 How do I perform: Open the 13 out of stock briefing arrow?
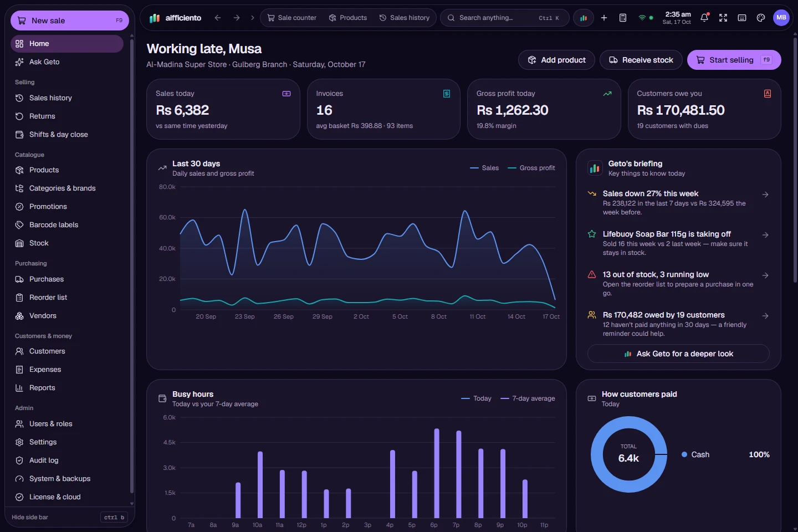click(765, 275)
